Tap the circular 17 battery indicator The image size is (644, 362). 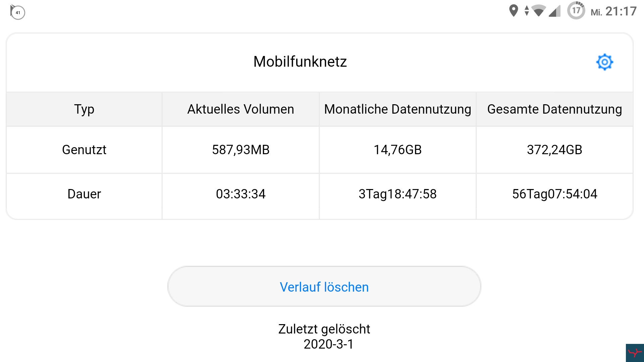(576, 10)
